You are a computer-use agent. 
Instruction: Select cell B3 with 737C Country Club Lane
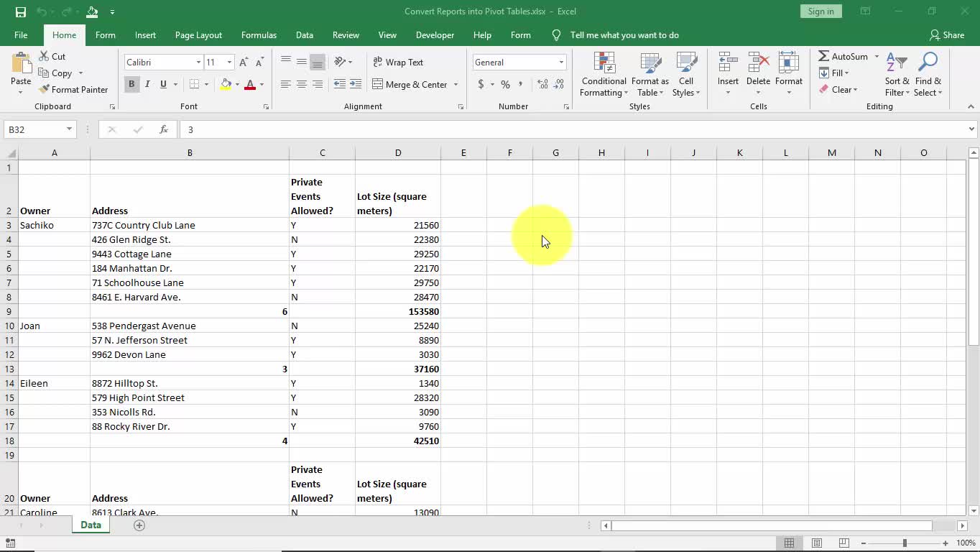[189, 225]
